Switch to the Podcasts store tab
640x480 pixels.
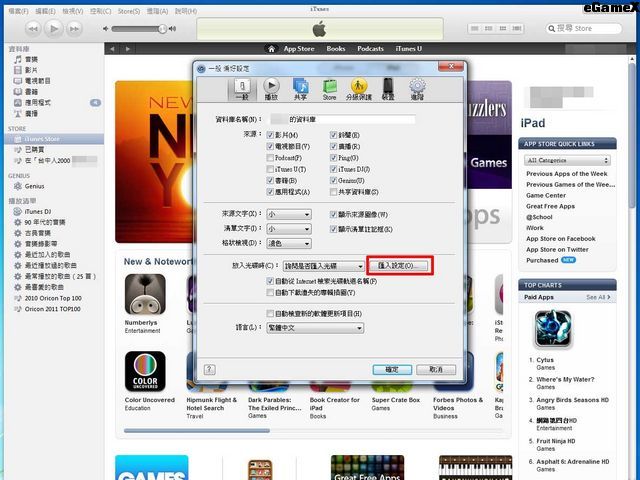(x=370, y=49)
